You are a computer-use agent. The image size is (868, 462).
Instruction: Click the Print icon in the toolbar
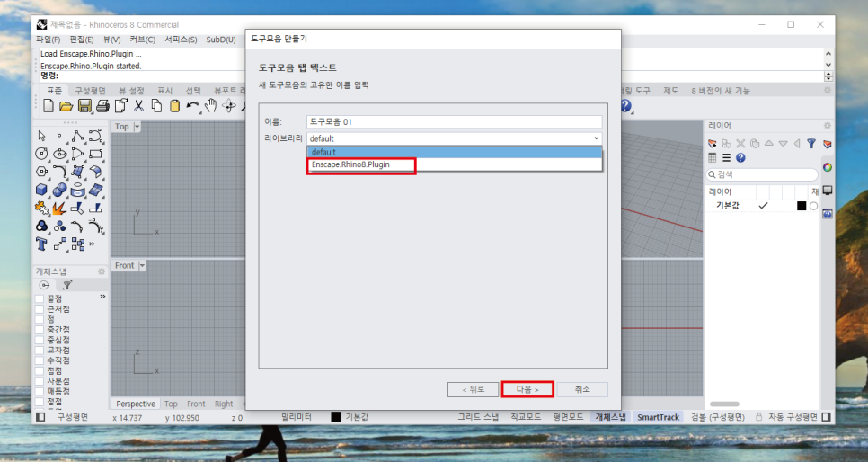tap(102, 106)
